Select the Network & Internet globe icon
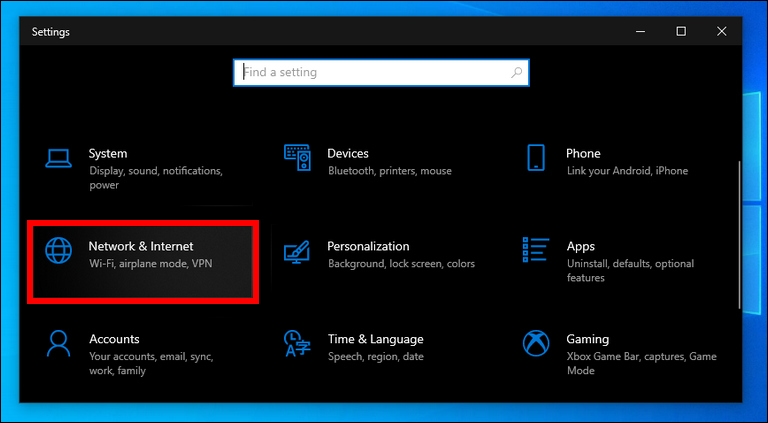This screenshot has height=423, width=768. pyautogui.click(x=58, y=251)
